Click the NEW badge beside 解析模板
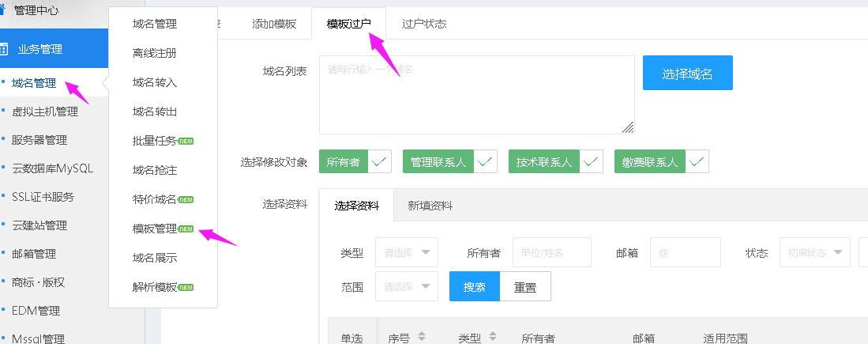868x344 pixels. coord(186,287)
